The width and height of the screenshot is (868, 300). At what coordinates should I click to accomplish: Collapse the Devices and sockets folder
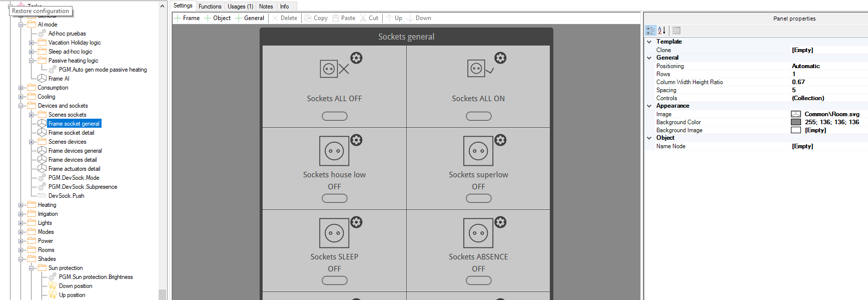click(22, 106)
